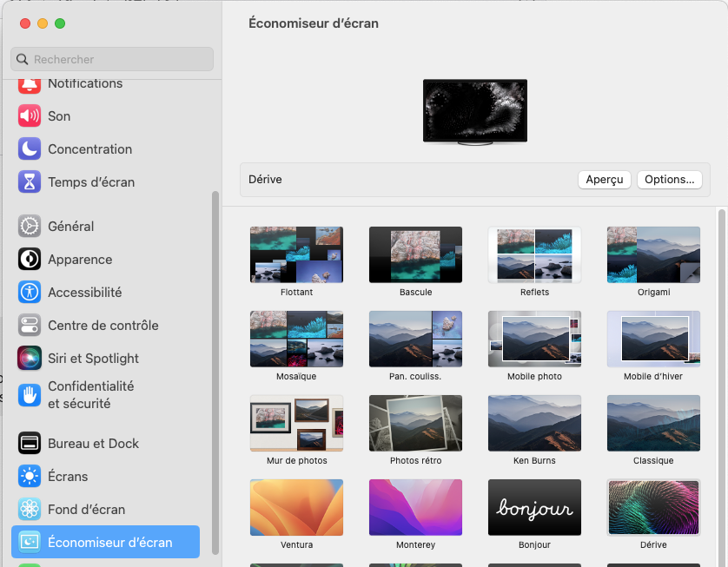The height and width of the screenshot is (567, 728).
Task: Open the Options... button
Action: [x=670, y=180]
